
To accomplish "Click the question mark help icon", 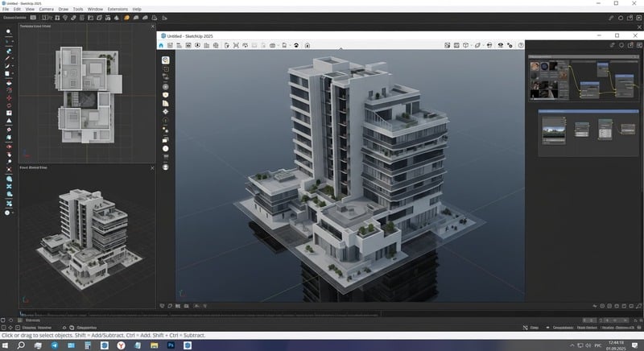I will click(521, 46).
